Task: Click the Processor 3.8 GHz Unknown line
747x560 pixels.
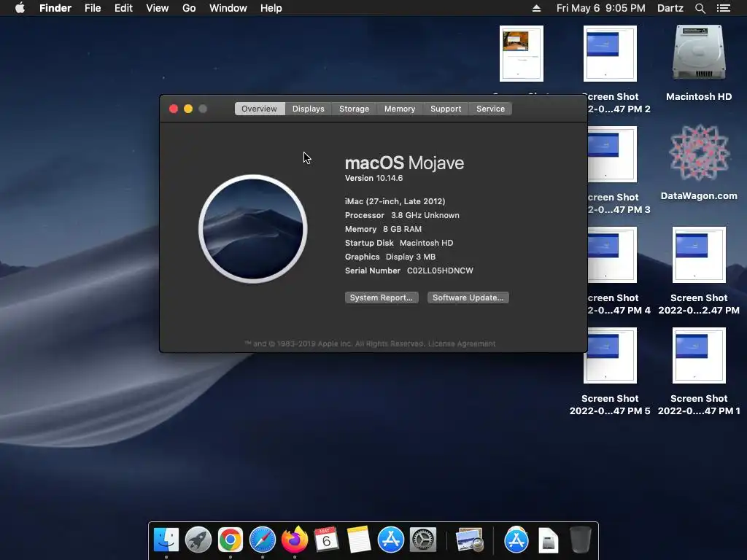Action: pyautogui.click(x=402, y=215)
